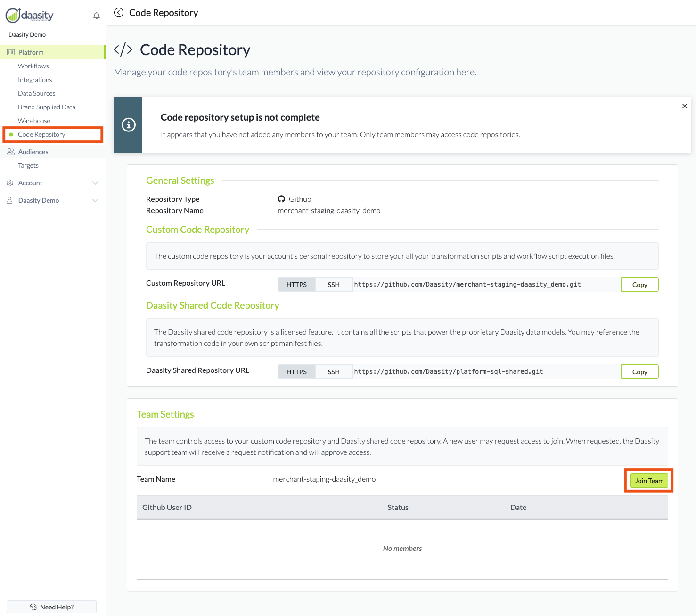Viewport: 696px width, 616px height.
Task: Select HTTPS for Custom Repository URL
Action: coord(296,285)
